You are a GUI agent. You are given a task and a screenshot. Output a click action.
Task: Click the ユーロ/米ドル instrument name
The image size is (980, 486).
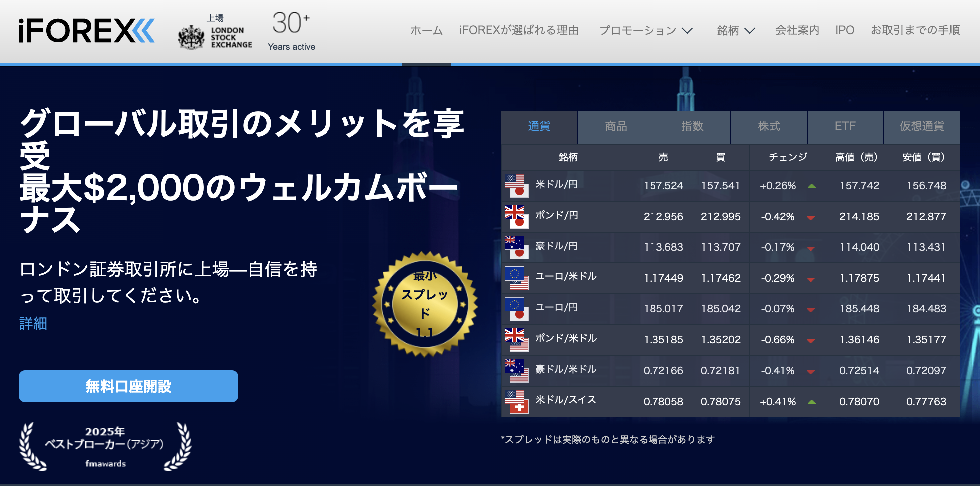[566, 277]
